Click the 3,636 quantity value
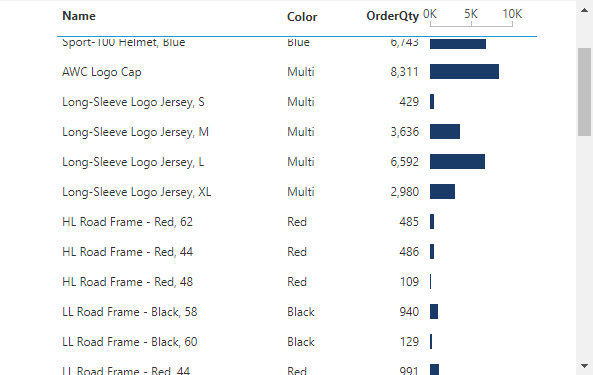This screenshot has height=375, width=593. tap(405, 132)
